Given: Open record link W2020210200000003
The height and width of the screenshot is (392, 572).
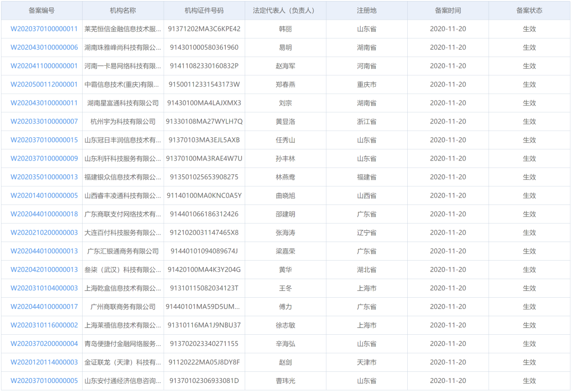Looking at the screenshot, I should click(x=44, y=233).
